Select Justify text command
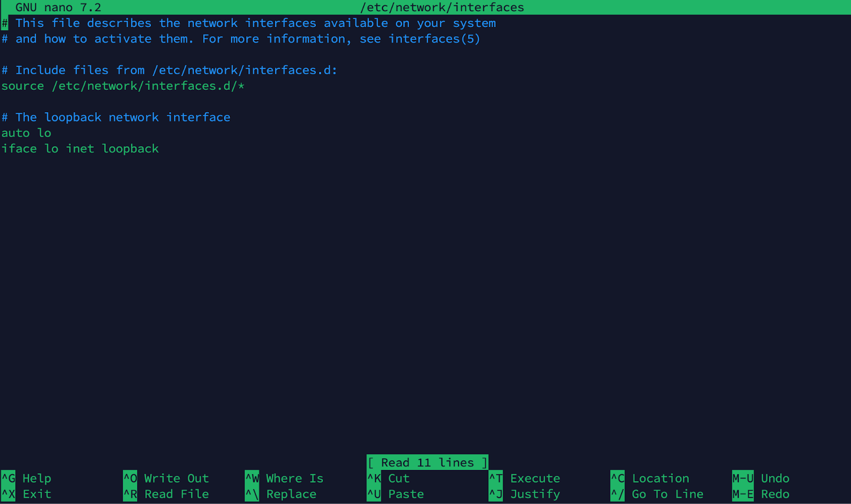The image size is (851, 504). click(535, 494)
